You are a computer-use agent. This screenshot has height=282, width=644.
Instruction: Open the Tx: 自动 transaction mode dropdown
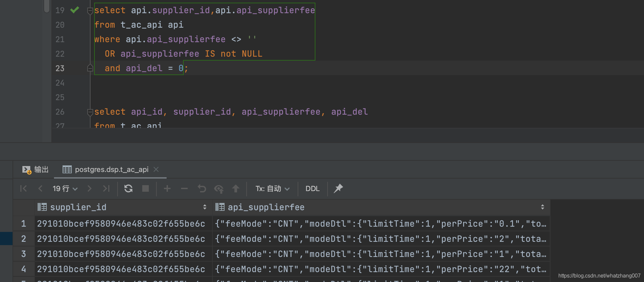click(273, 188)
